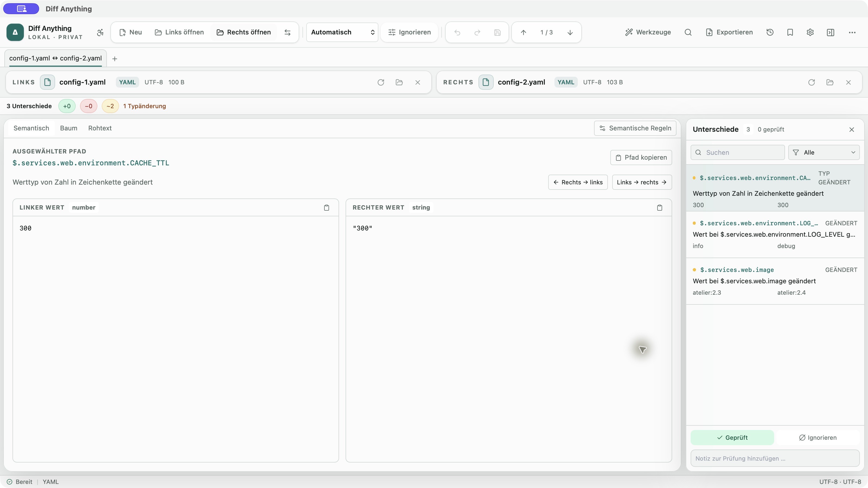
Task: Go to next difference arrow
Action: pyautogui.click(x=570, y=32)
